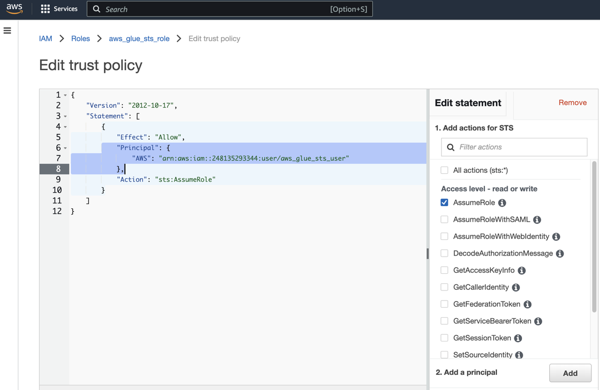Check GetServiceBearerToken checkbox
Image resolution: width=600 pixels, height=390 pixels.
(444, 321)
